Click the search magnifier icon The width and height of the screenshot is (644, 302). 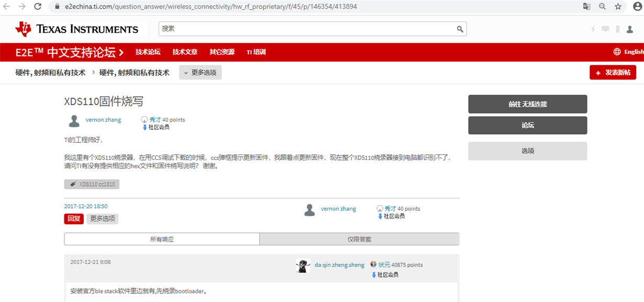(460, 29)
